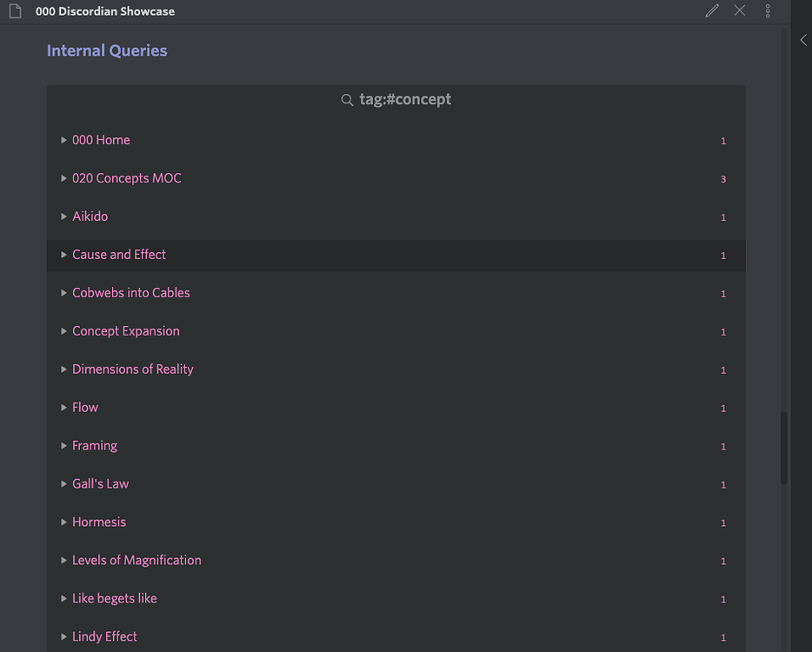Open the Aikido note

point(90,216)
